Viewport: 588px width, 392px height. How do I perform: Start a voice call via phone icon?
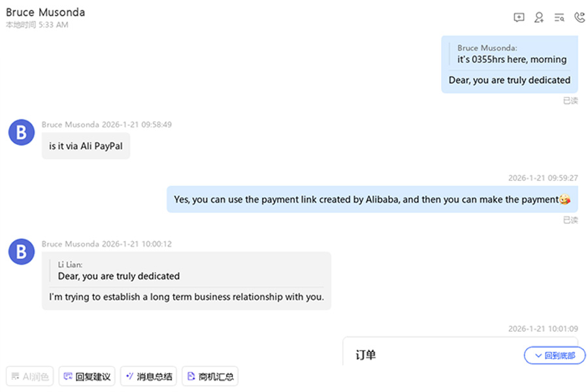click(580, 17)
